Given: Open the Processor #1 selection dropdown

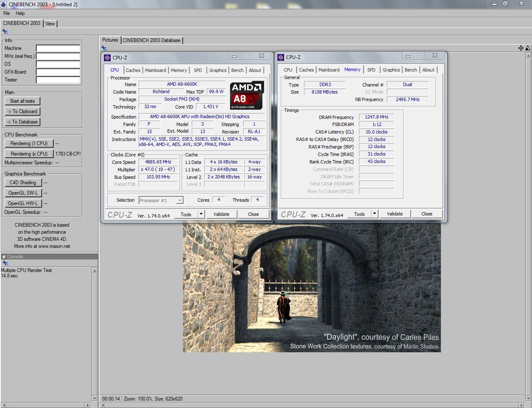Looking at the screenshot, I should tap(161, 200).
